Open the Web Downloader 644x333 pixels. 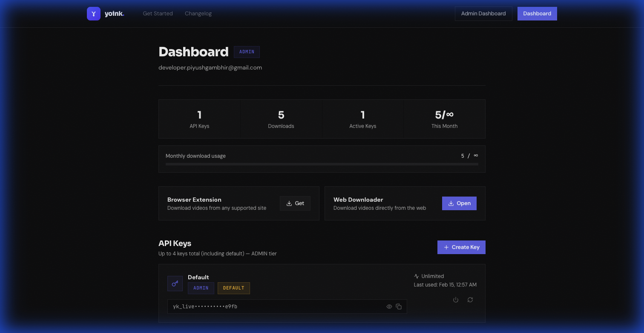(x=459, y=203)
